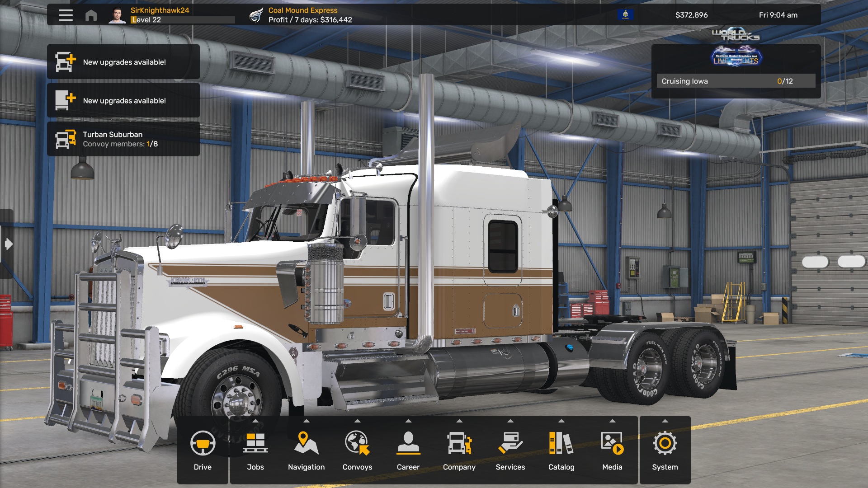Expand the Company submenu arrow
This screenshot has height=488, width=868.
pyautogui.click(x=459, y=421)
